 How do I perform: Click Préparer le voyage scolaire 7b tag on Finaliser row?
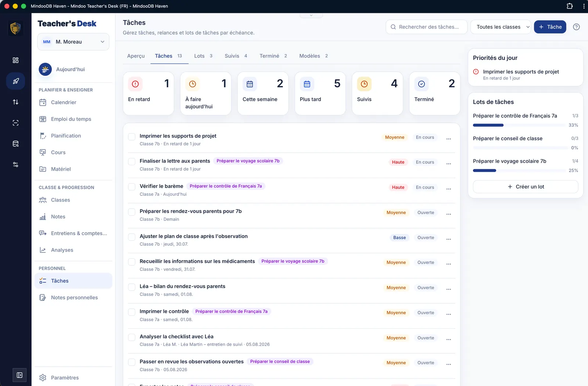click(248, 161)
